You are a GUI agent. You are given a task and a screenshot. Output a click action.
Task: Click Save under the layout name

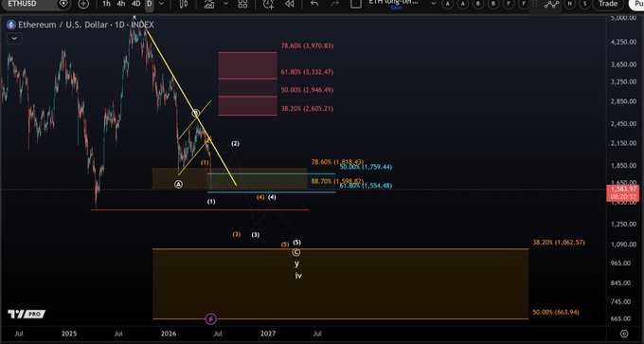[396, 8]
